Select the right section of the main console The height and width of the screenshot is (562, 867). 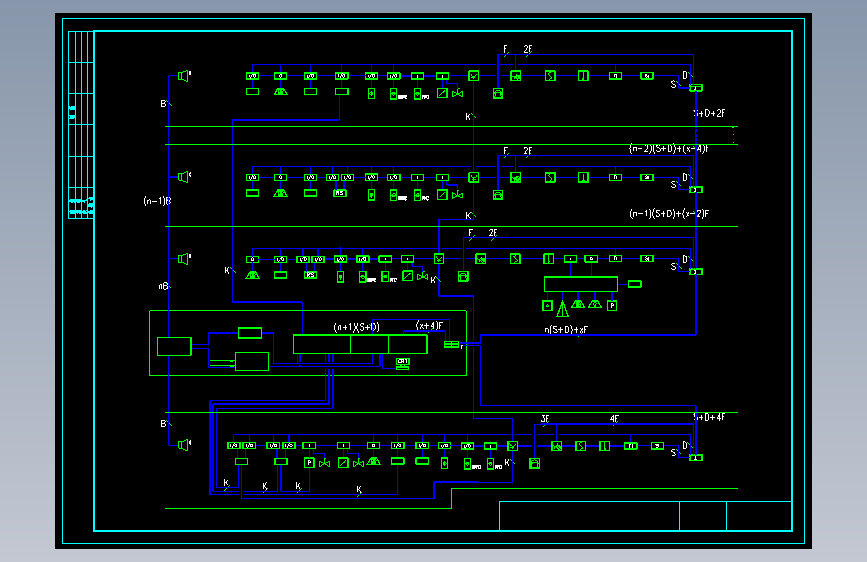408,344
